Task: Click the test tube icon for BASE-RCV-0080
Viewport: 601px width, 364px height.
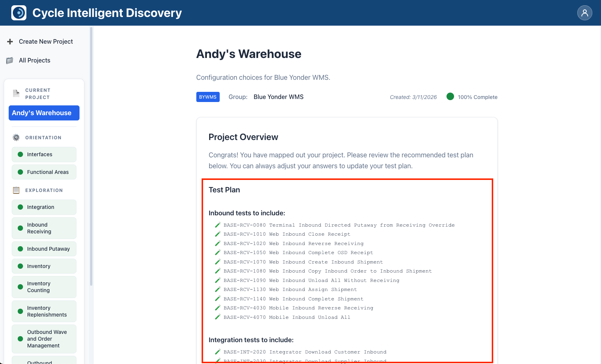Action: (x=217, y=225)
